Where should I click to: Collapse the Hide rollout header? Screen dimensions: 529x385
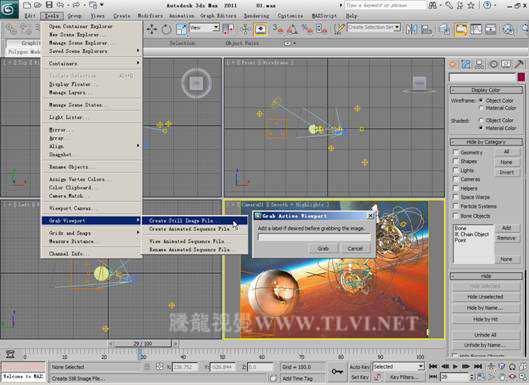coord(486,276)
